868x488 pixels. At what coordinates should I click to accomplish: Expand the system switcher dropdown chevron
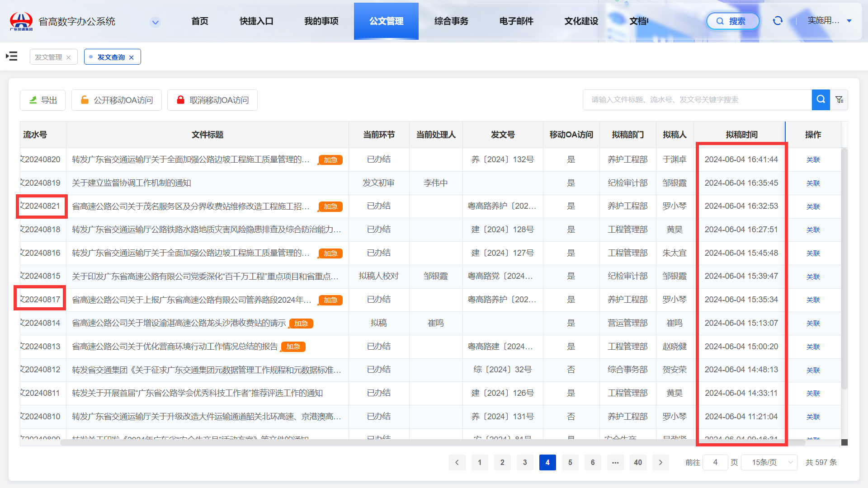[x=155, y=22]
